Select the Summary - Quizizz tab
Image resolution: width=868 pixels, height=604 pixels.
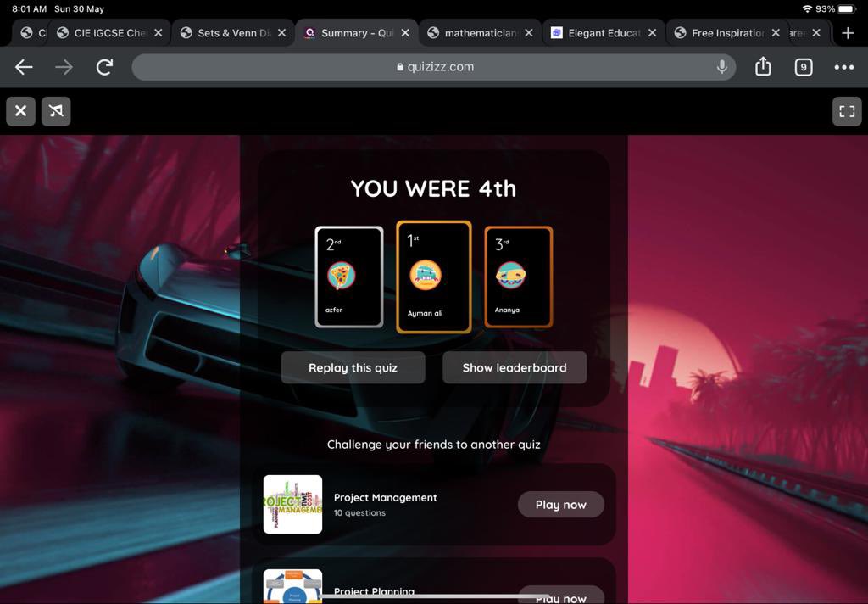click(x=357, y=33)
